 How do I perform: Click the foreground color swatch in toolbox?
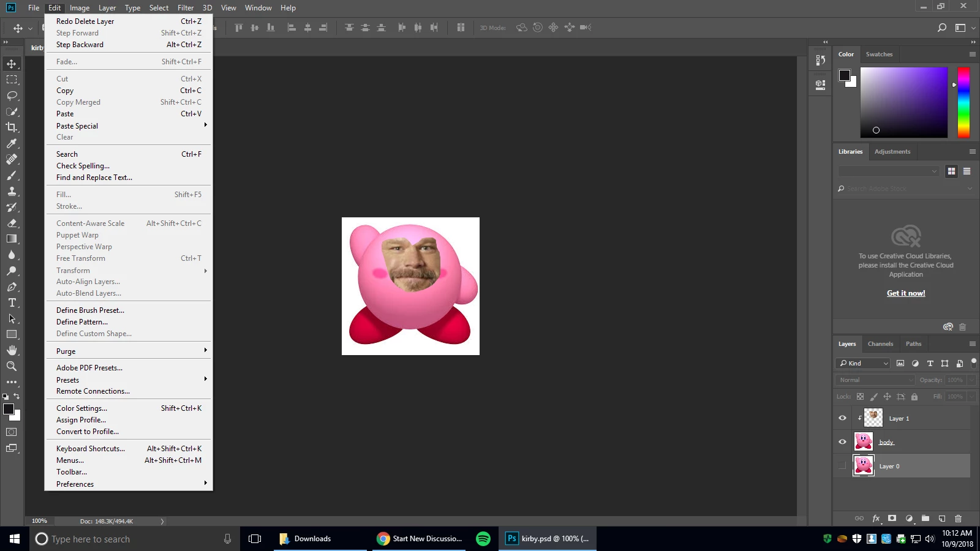(x=9, y=409)
